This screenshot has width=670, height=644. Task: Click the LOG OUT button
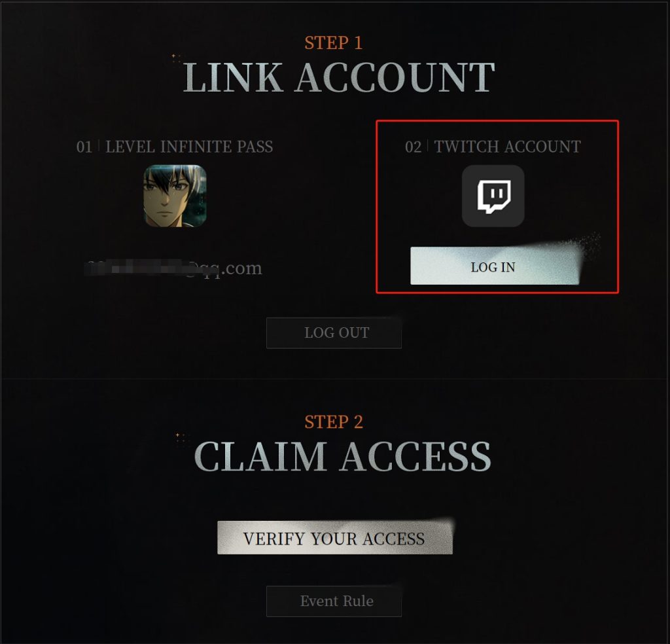(x=334, y=333)
